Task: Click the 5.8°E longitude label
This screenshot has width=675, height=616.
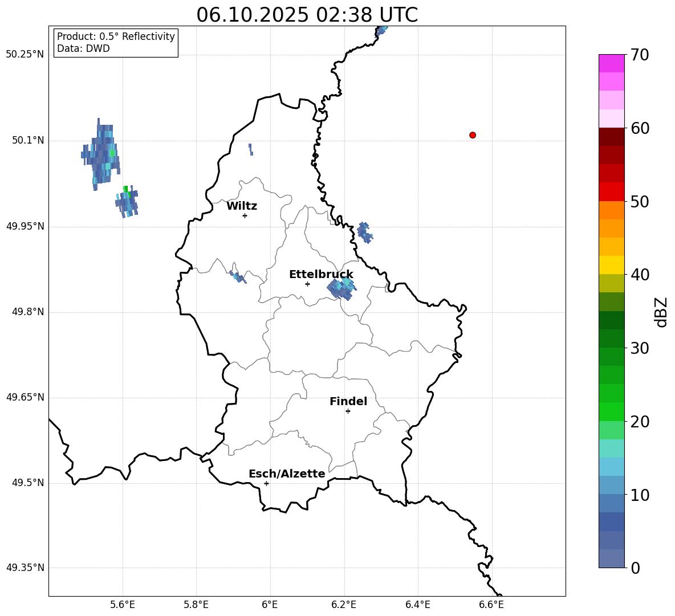Action: click(196, 605)
